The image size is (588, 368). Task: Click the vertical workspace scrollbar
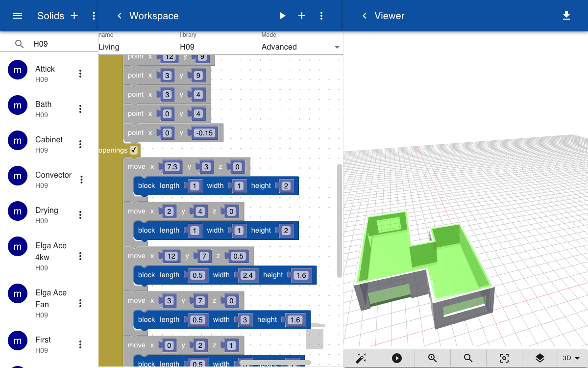coord(340,221)
